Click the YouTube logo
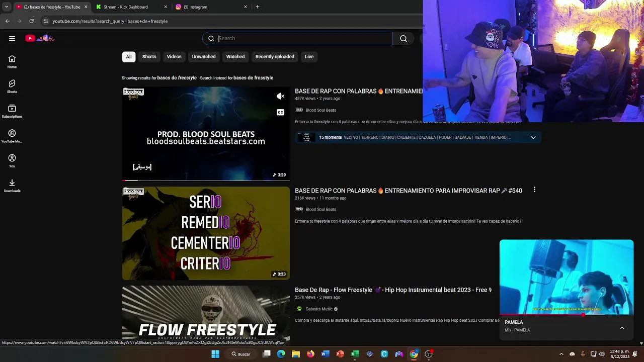 tap(40, 38)
